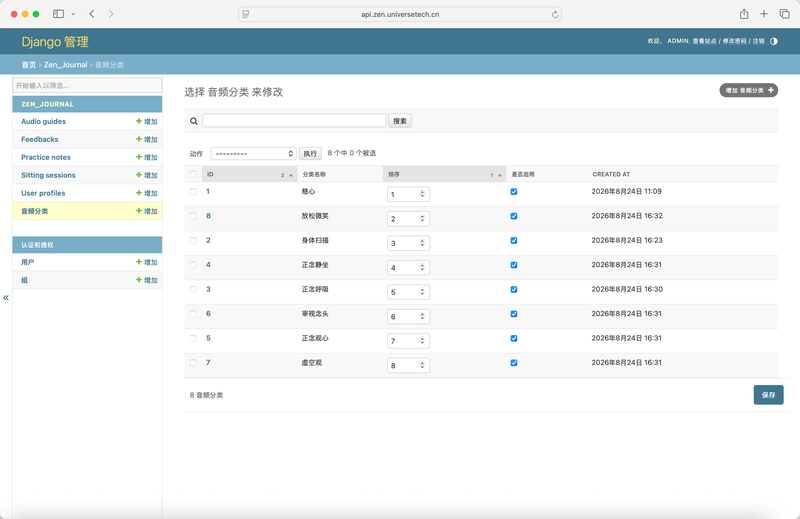Toggle the Safari sidebar icon
Viewport: 800px width, 519px height.
(x=59, y=14)
